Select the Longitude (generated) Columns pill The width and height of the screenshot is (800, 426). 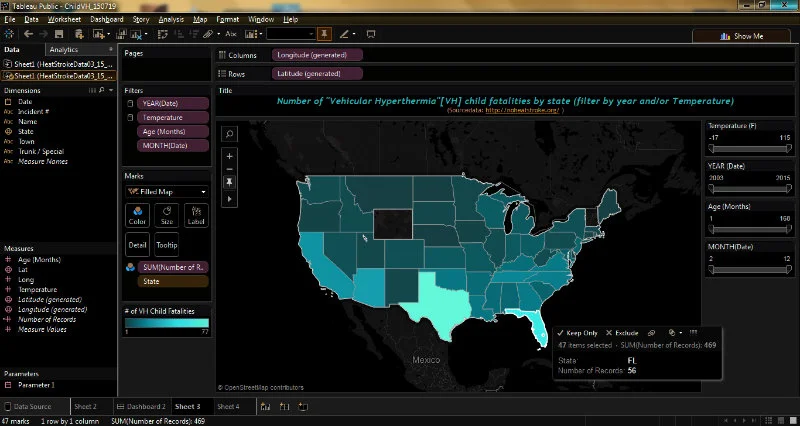[x=317, y=55]
